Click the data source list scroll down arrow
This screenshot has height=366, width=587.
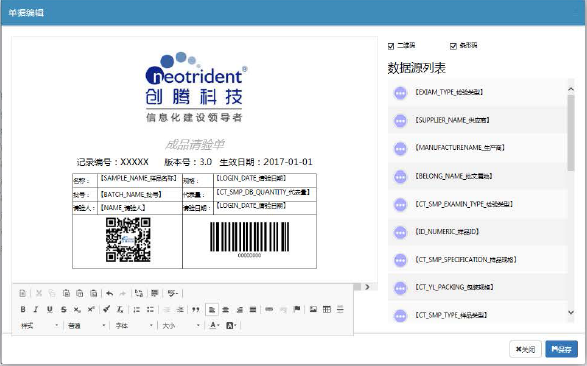point(571,312)
